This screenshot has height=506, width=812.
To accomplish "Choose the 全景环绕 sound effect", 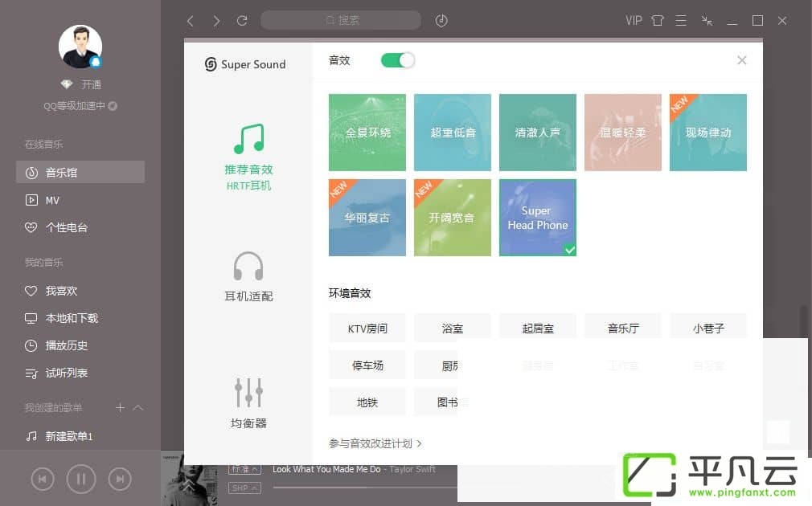I will pyautogui.click(x=367, y=133).
